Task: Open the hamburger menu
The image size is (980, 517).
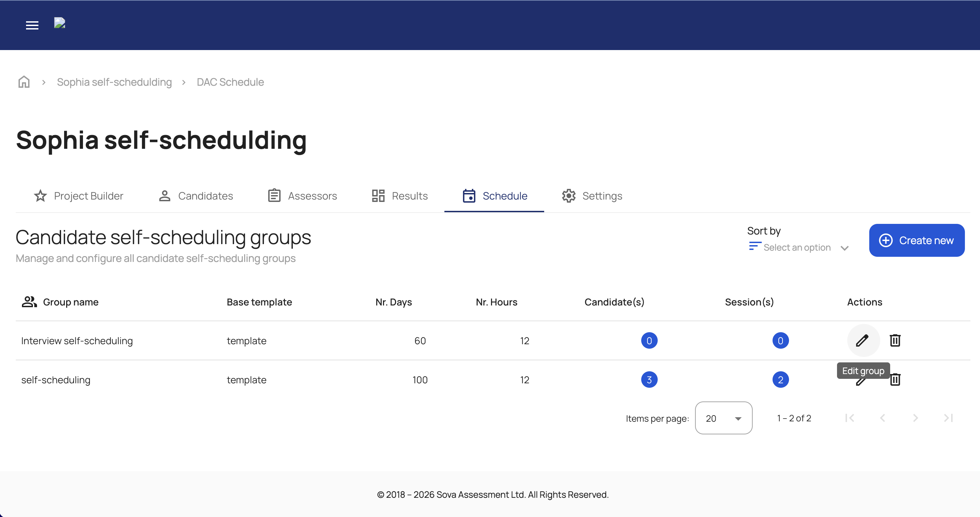Action: coord(32,25)
